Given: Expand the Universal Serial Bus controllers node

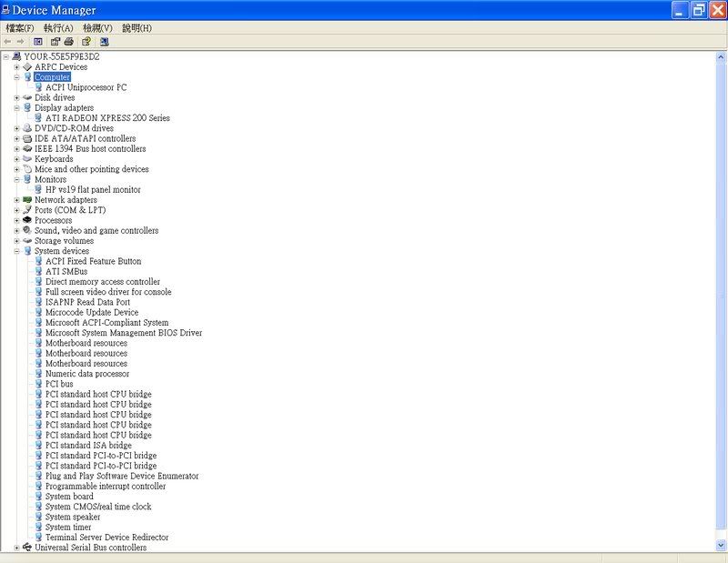Looking at the screenshot, I should pyautogui.click(x=16, y=548).
